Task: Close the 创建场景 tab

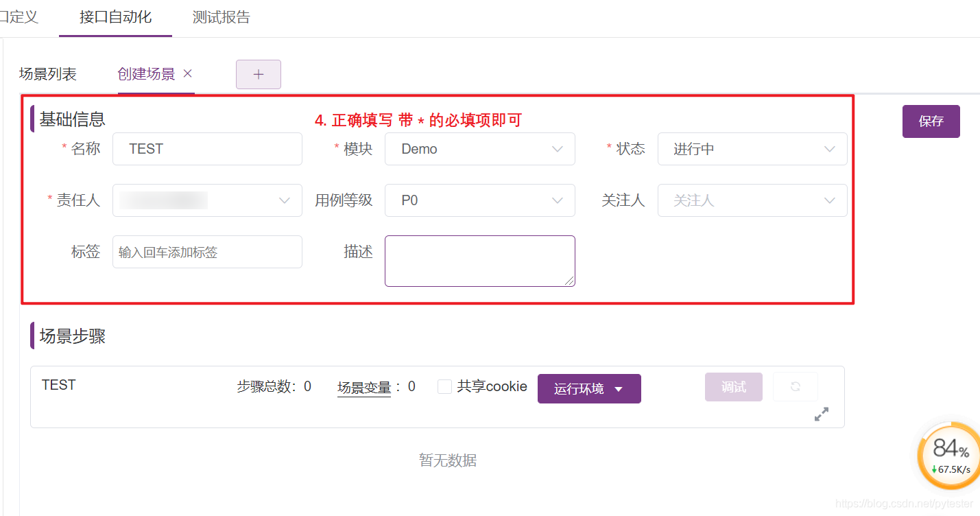Action: pos(187,73)
